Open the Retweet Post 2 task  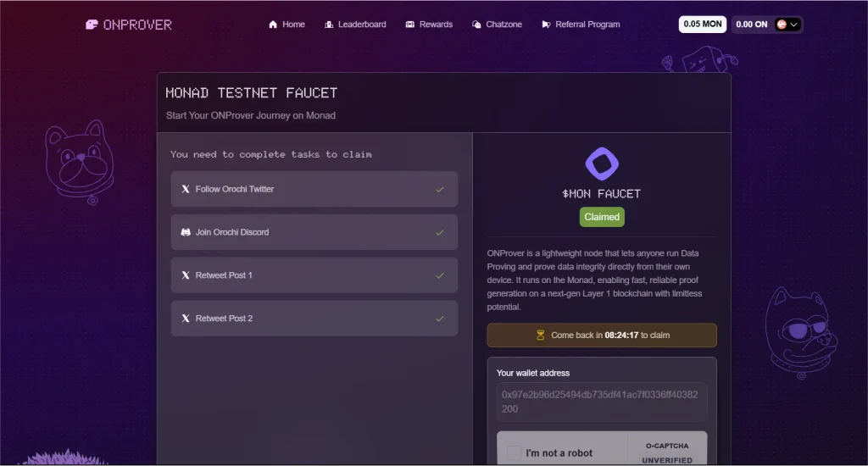[x=314, y=319]
